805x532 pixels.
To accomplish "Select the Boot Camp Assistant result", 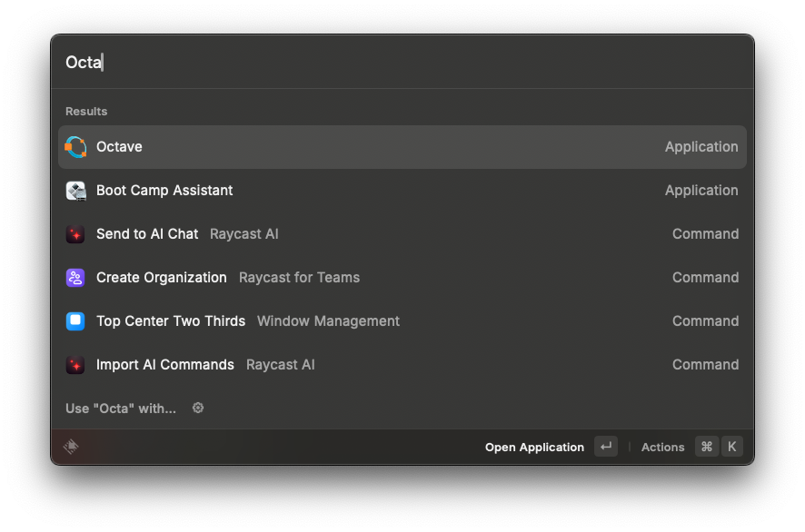I will point(402,191).
